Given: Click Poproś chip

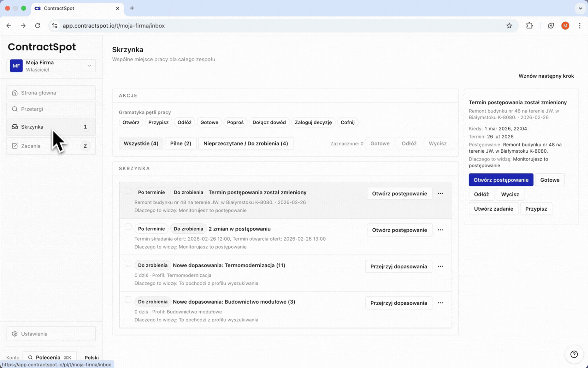Looking at the screenshot, I should click(x=235, y=122).
